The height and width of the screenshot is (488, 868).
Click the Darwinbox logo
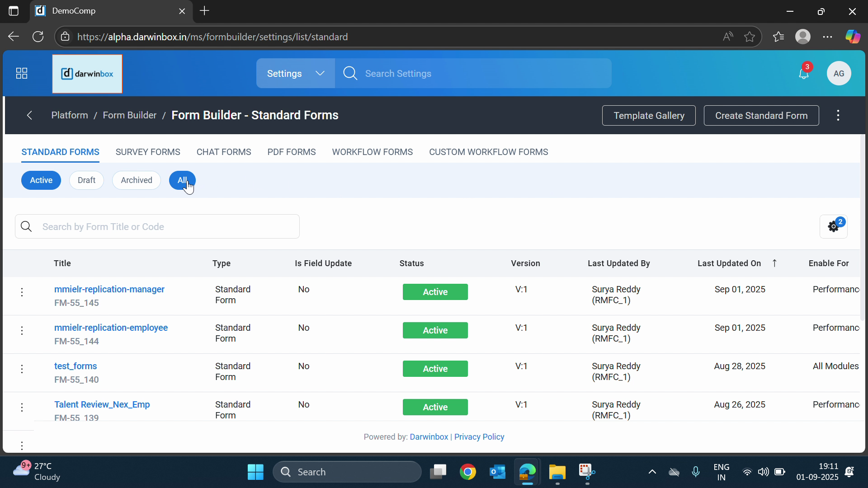[x=87, y=74]
